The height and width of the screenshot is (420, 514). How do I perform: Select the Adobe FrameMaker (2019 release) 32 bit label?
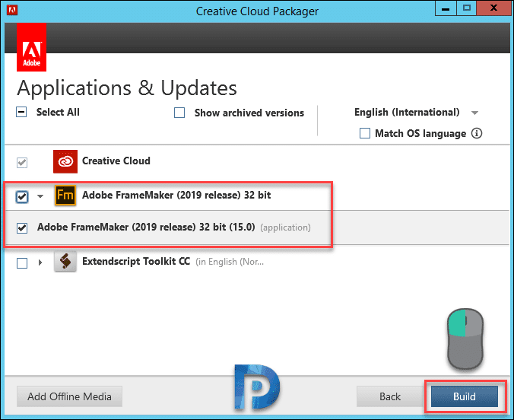pos(176,195)
